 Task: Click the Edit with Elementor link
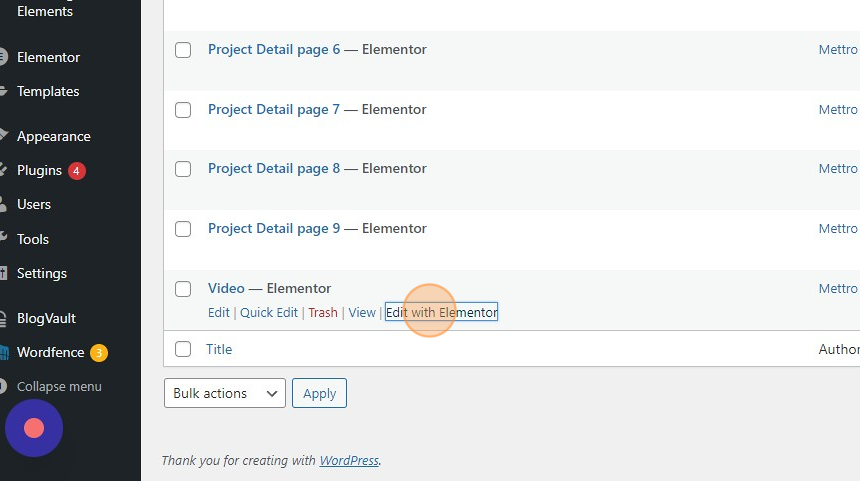441,312
